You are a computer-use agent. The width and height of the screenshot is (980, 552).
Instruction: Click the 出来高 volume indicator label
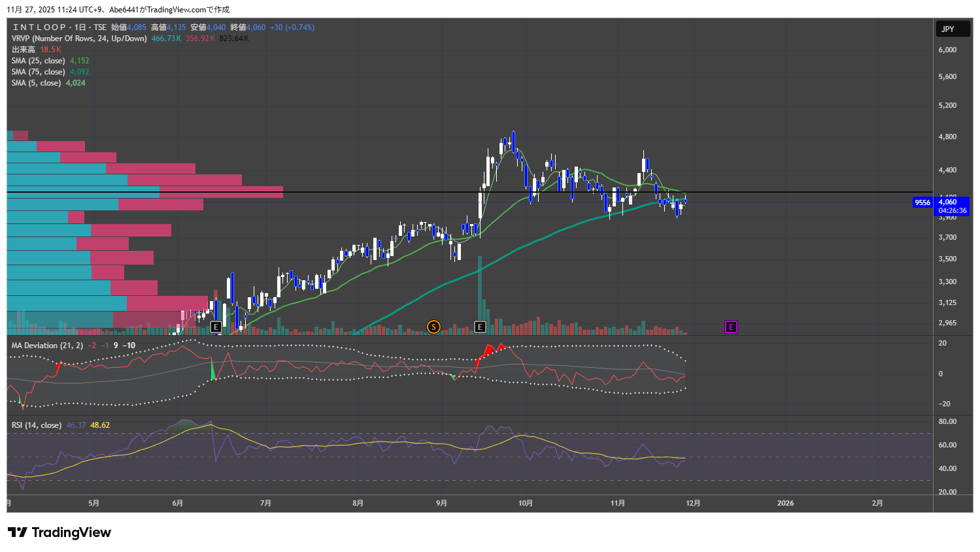[x=24, y=50]
